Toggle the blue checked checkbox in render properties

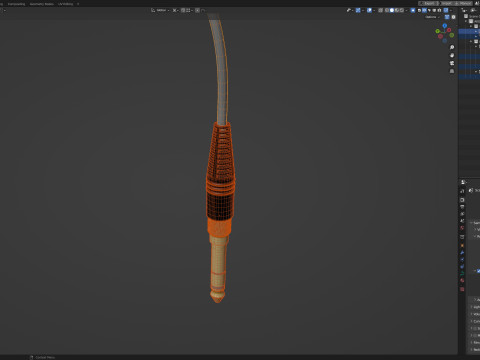click(478, 271)
